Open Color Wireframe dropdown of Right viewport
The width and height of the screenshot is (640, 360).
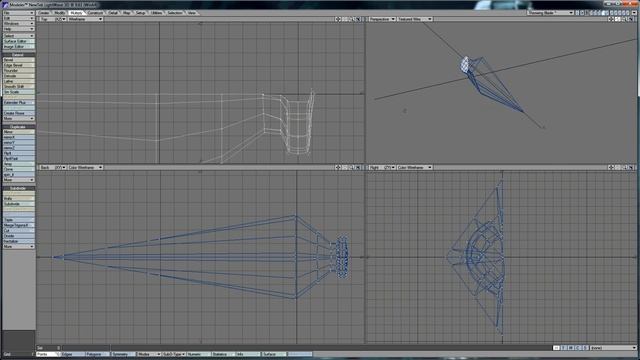tap(414, 167)
